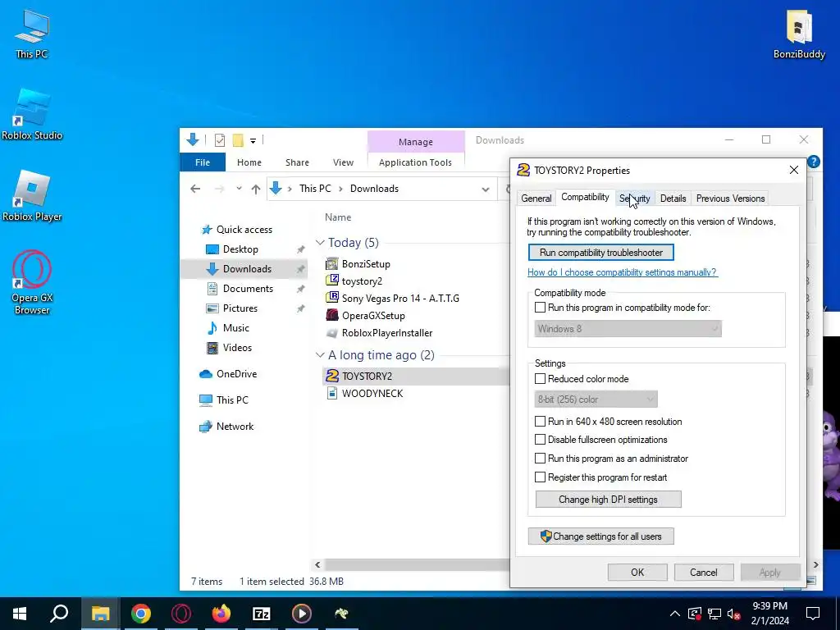Click the Windows Start button
This screenshot has height=630, width=840.
(20, 614)
